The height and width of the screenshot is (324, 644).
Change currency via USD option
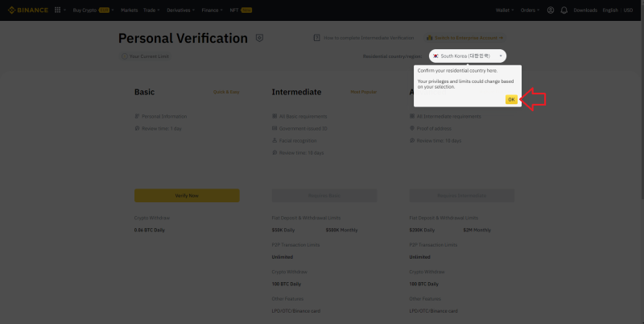[x=629, y=10]
